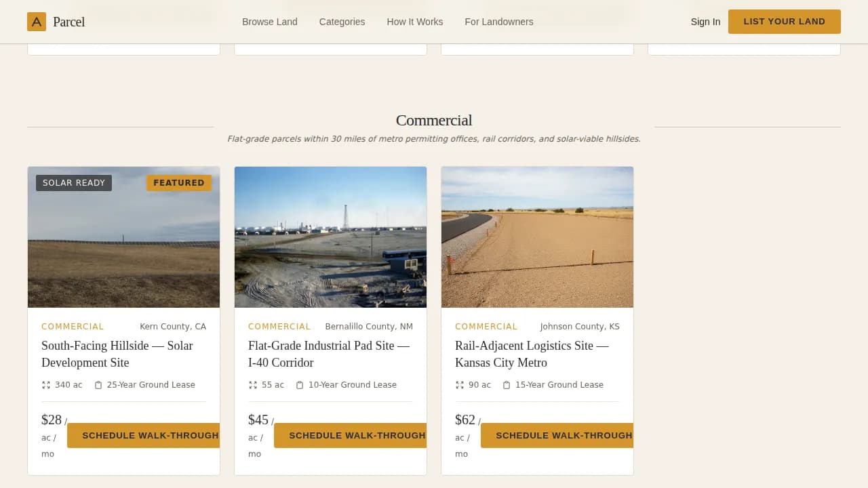Click the FEATURED badge on the solar listing
This screenshot has width=868, height=488.
coord(179,182)
